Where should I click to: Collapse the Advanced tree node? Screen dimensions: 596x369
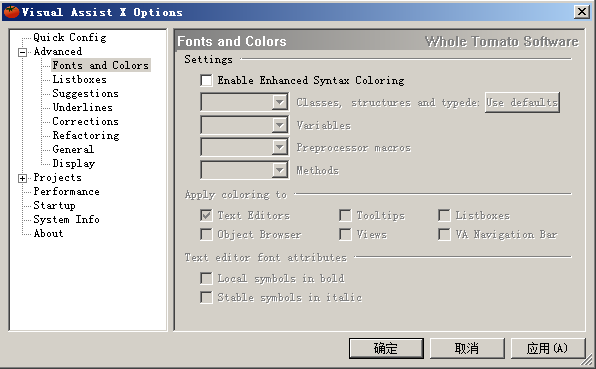(23, 52)
